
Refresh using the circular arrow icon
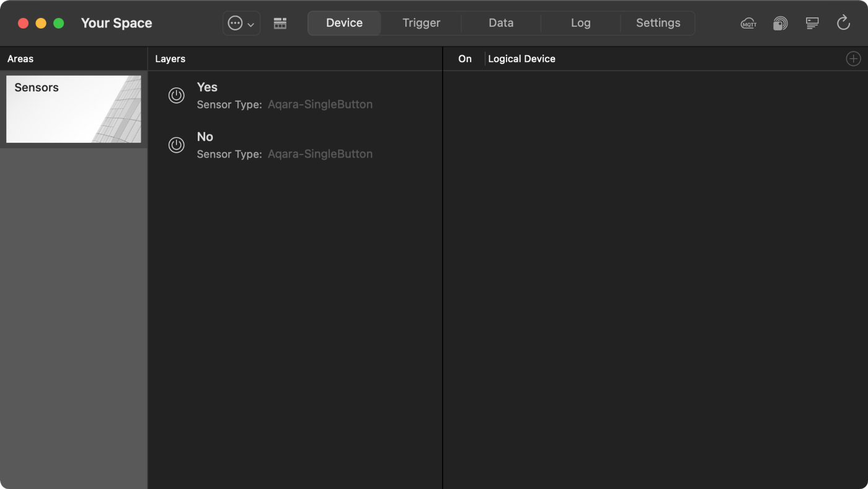(843, 23)
